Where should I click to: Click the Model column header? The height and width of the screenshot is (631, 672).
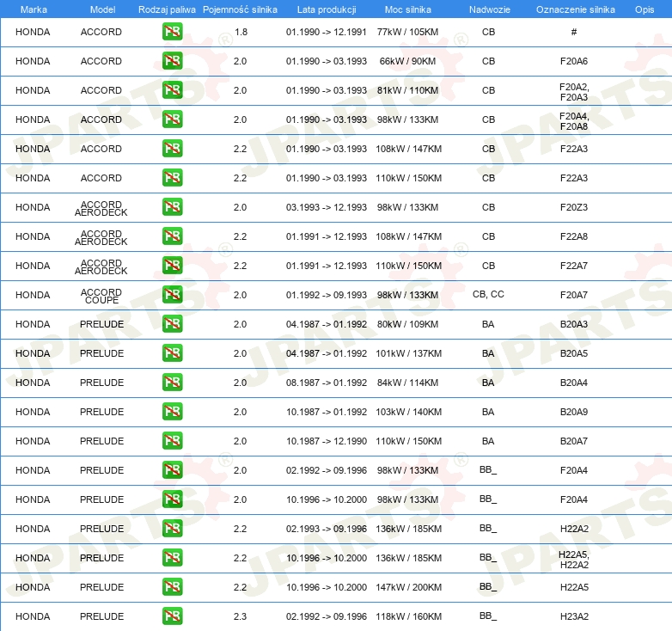102,9
